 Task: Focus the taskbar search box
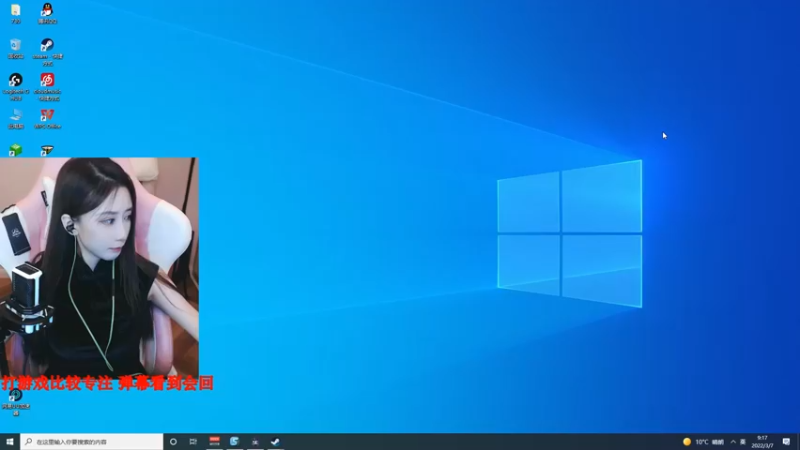92,442
